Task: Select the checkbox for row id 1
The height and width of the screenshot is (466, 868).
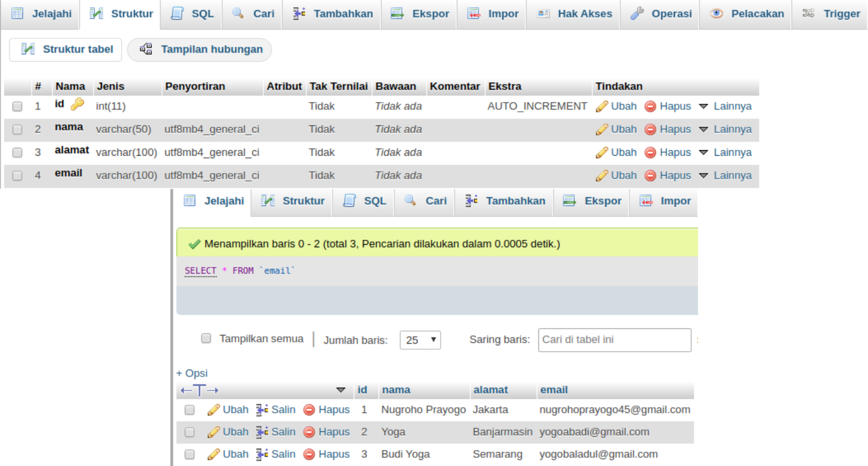Action: (190, 410)
